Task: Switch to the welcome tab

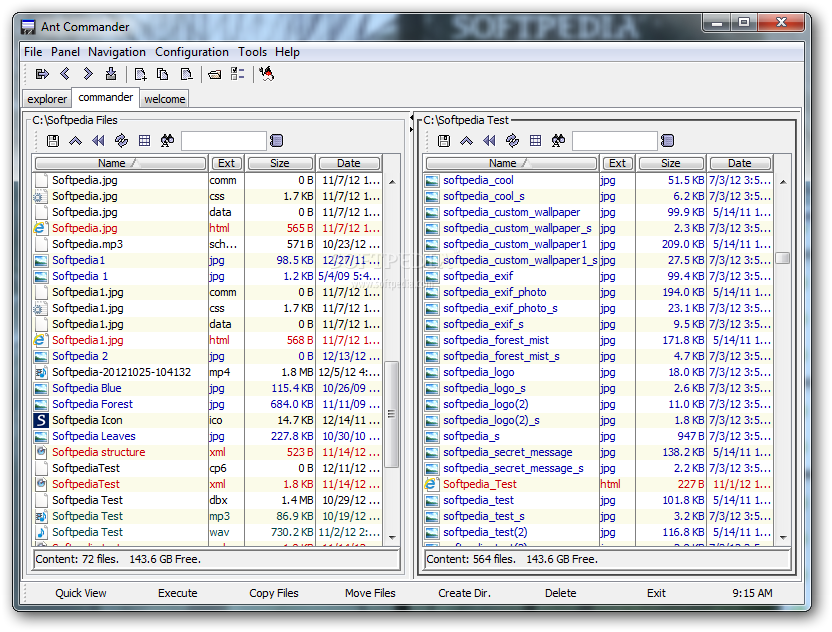Action: [x=164, y=99]
